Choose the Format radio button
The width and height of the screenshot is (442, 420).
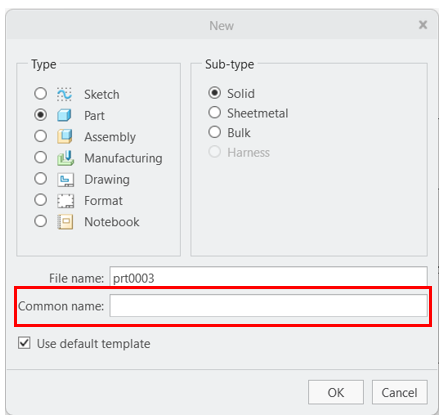(x=40, y=200)
